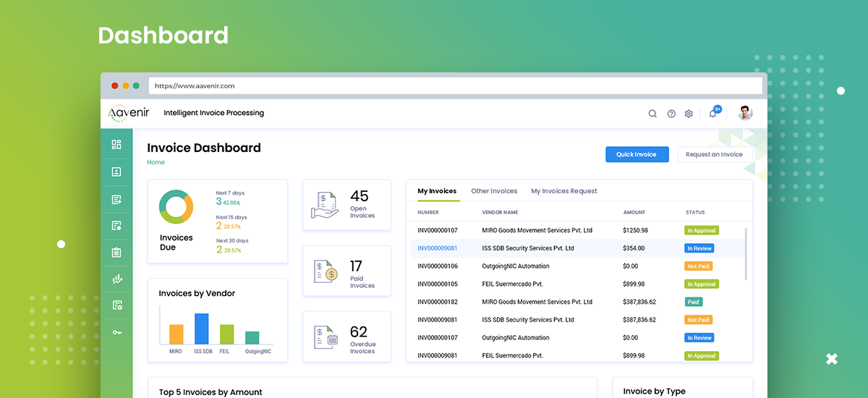Click the Invoice by Type heading
Viewport: 868px width, 398px height.
(x=654, y=391)
